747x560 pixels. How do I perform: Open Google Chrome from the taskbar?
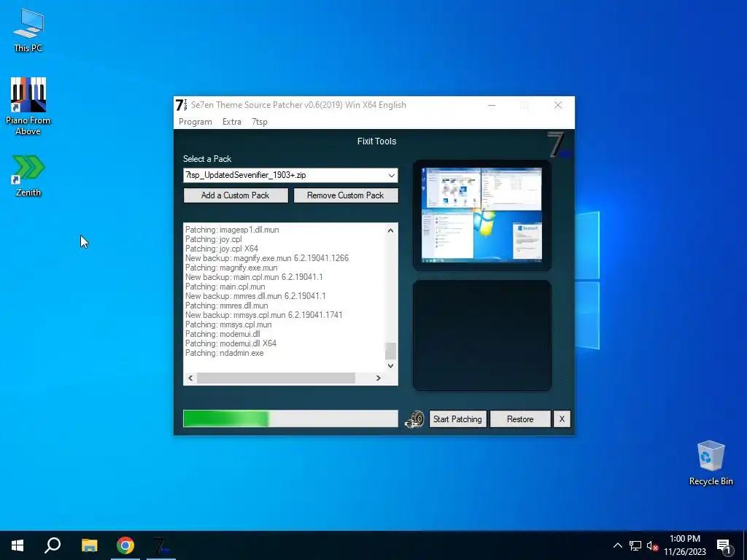pyautogui.click(x=125, y=545)
